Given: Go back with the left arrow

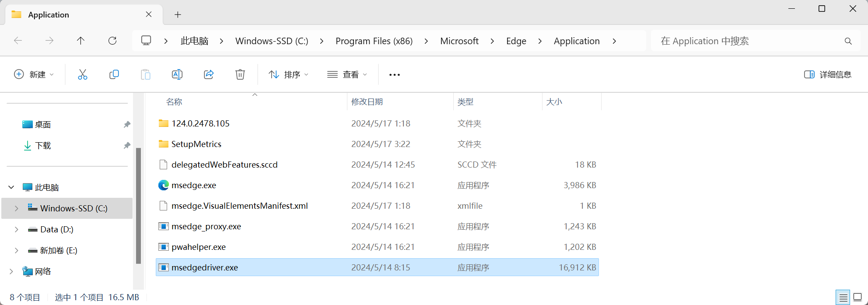Looking at the screenshot, I should tap(18, 41).
